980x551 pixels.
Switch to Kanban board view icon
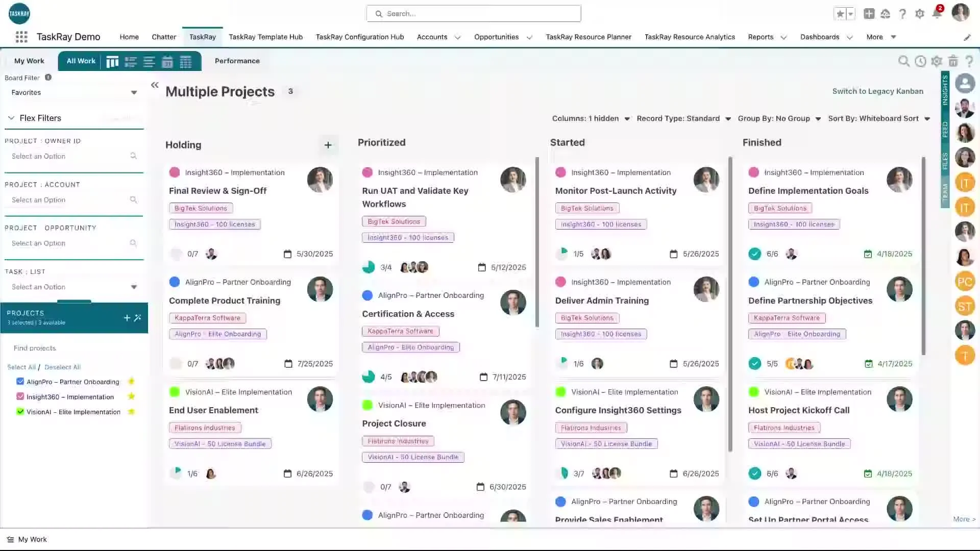click(112, 62)
